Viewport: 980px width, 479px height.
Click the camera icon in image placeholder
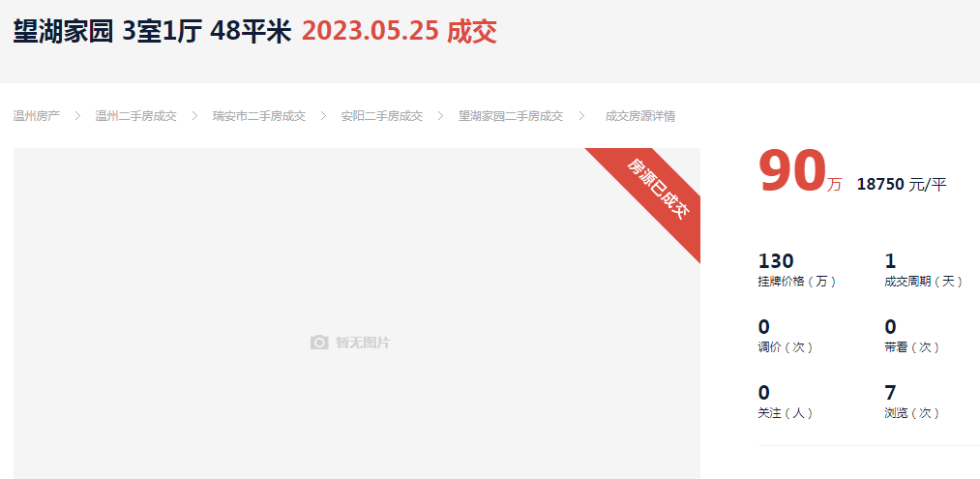[319, 343]
